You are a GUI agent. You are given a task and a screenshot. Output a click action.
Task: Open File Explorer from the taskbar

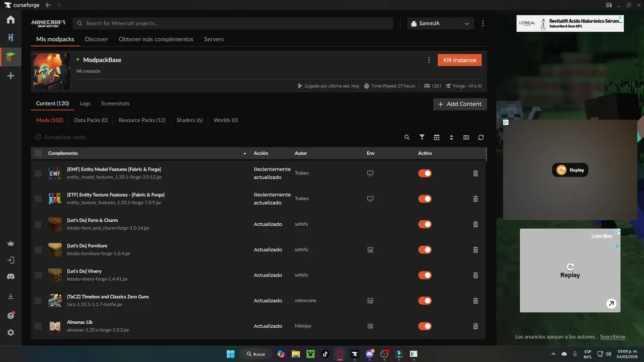click(296, 354)
